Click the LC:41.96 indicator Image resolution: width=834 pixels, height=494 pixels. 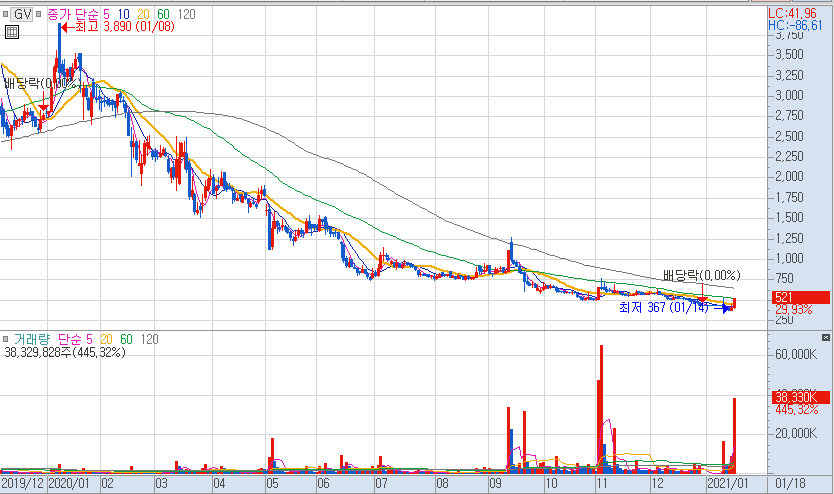(793, 13)
